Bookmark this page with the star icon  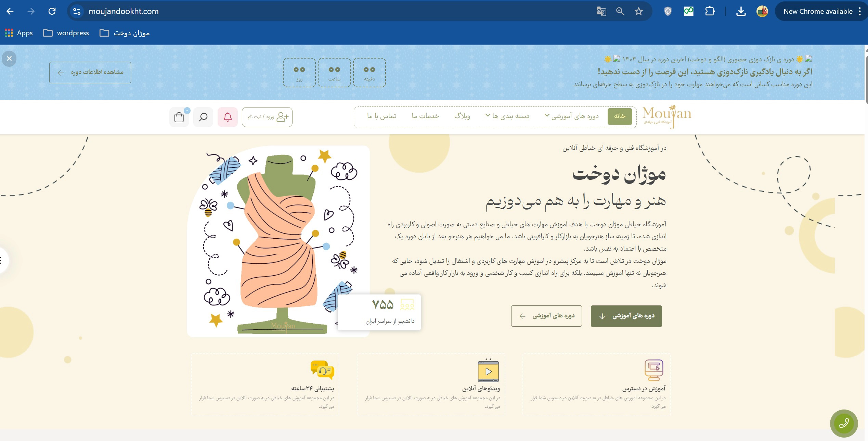click(639, 11)
